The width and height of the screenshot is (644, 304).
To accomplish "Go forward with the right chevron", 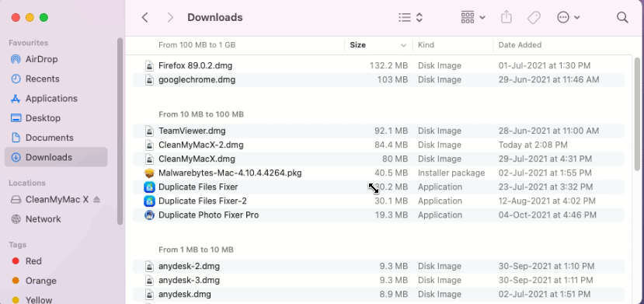I will click(170, 17).
